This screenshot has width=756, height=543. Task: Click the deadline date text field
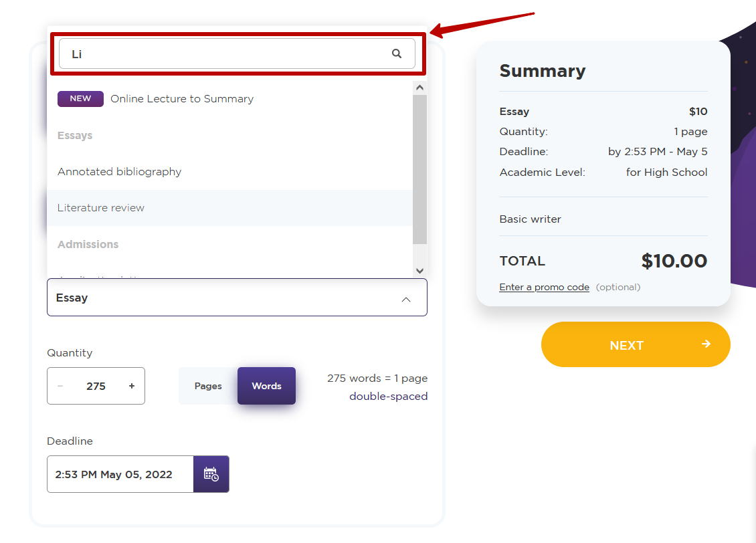pos(120,474)
